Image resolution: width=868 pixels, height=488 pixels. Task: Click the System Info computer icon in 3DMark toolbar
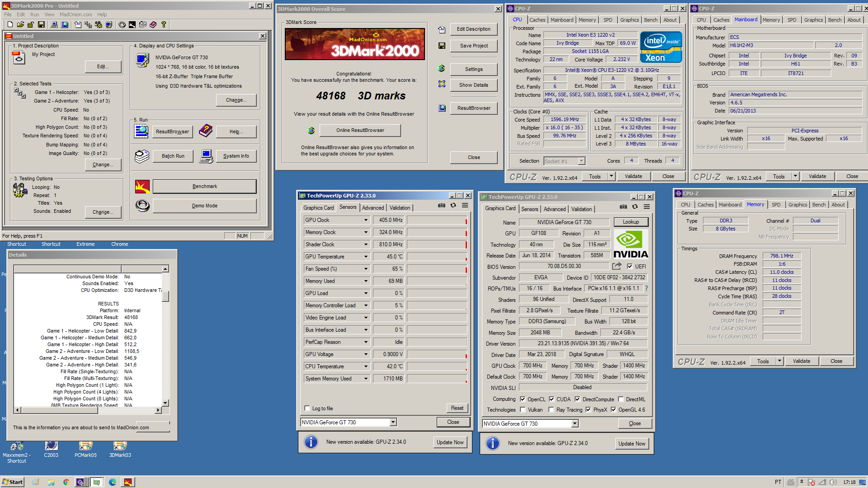[54, 25]
